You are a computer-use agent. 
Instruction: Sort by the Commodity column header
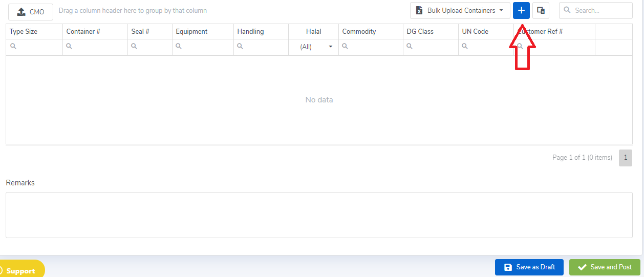point(359,31)
